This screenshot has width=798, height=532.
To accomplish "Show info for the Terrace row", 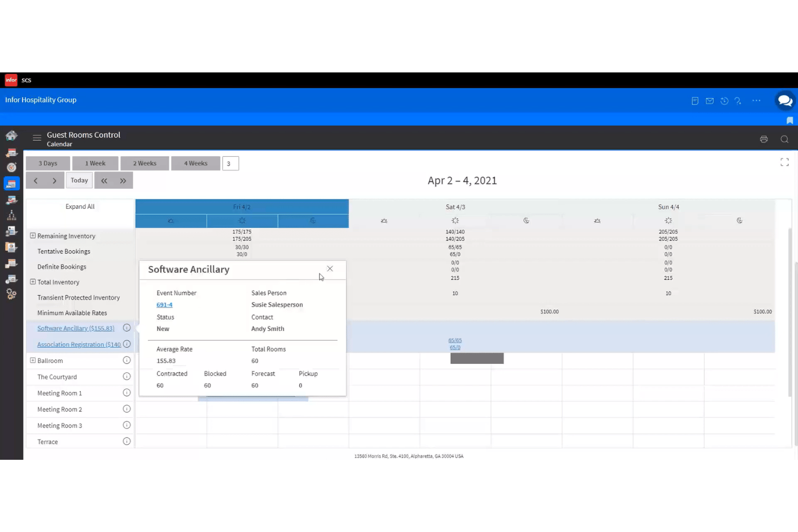I will [x=127, y=441].
